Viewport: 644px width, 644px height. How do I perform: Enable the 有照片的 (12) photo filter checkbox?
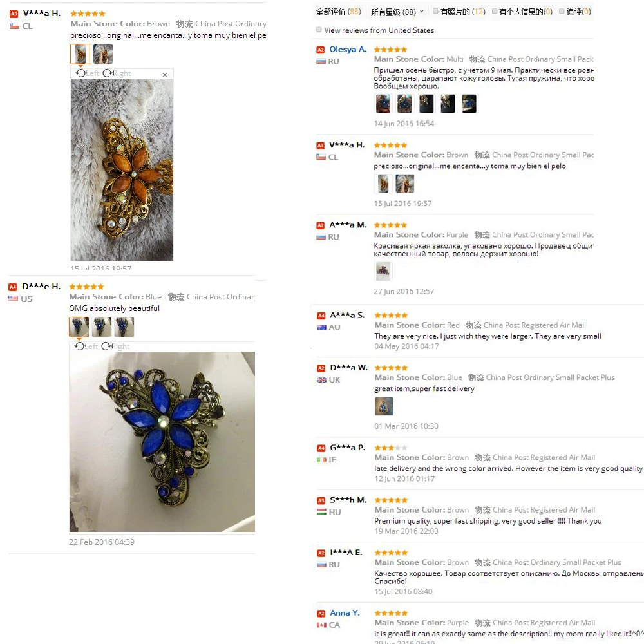(x=435, y=11)
